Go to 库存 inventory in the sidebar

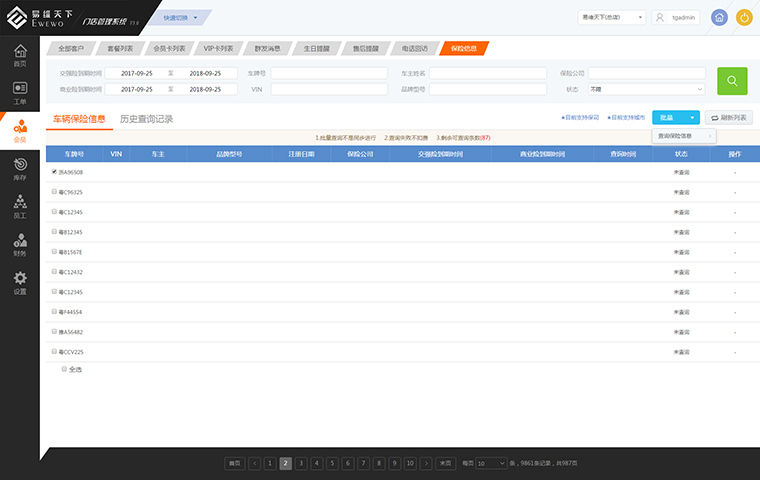[x=20, y=168]
